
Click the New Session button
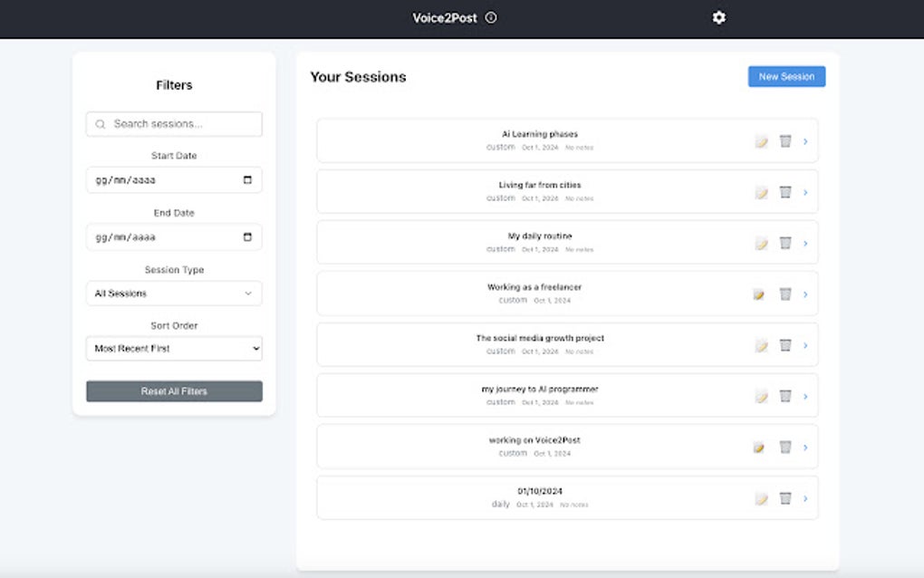(786, 77)
